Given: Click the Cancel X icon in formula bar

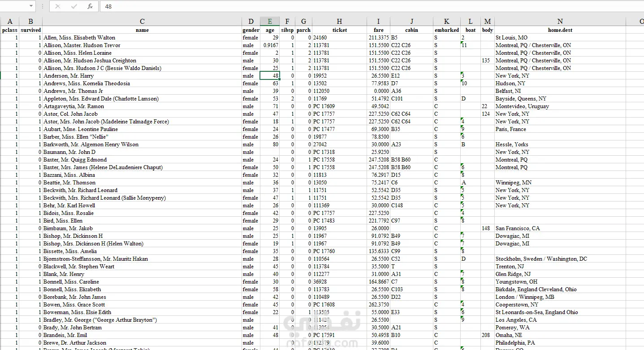Looking at the screenshot, I should click(x=58, y=6).
